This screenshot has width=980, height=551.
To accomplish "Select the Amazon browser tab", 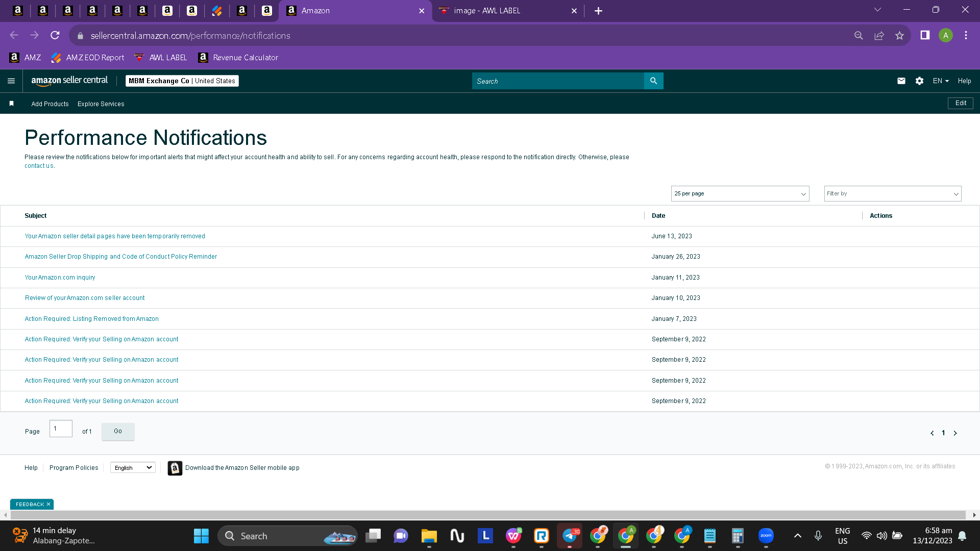I will pos(355,11).
